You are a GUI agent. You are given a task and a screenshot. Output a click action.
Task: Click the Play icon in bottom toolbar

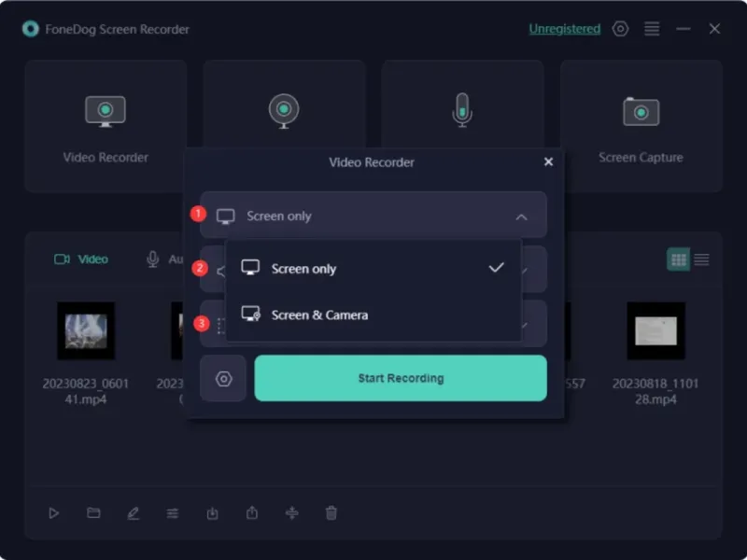[x=53, y=512]
